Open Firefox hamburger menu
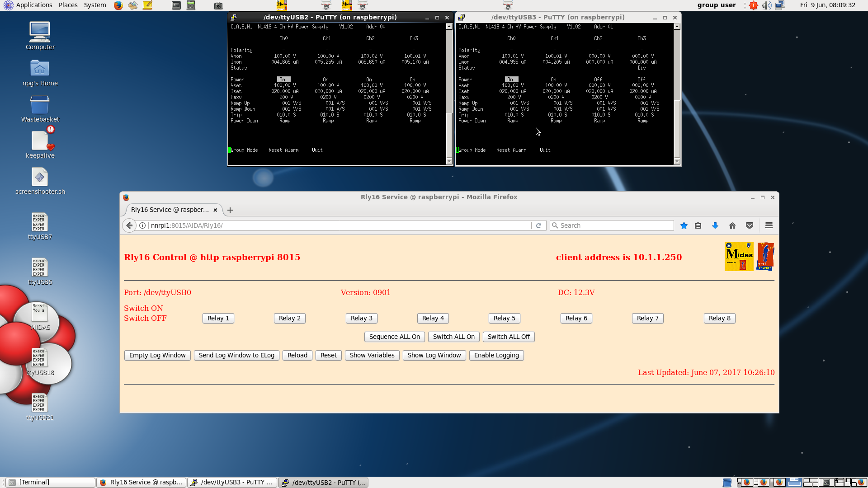Image resolution: width=868 pixels, height=488 pixels. (769, 225)
